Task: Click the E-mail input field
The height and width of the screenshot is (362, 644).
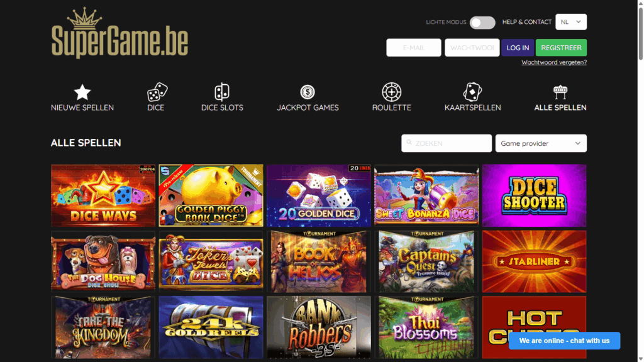Action: click(414, 48)
